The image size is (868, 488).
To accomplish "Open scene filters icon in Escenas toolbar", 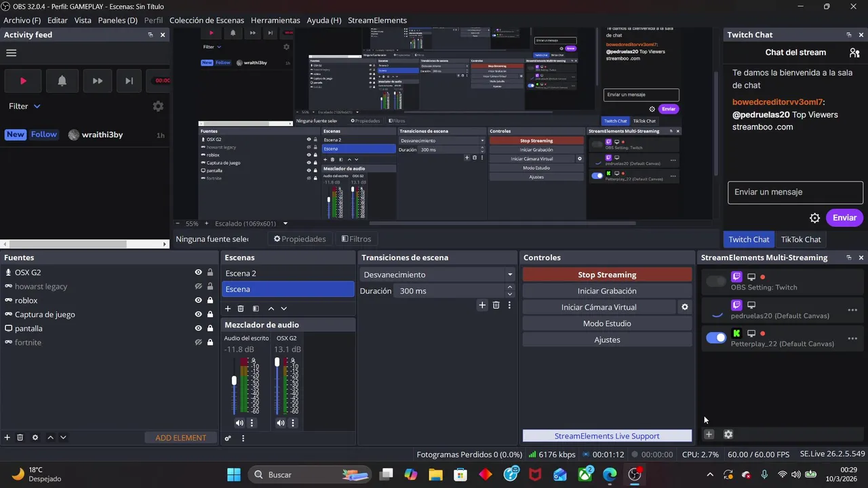I will pos(256,308).
